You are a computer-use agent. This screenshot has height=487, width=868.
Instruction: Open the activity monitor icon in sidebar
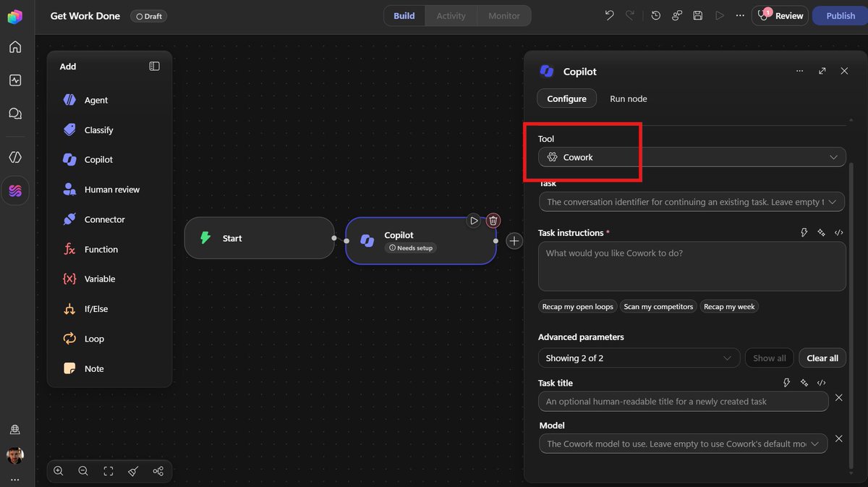tap(15, 80)
